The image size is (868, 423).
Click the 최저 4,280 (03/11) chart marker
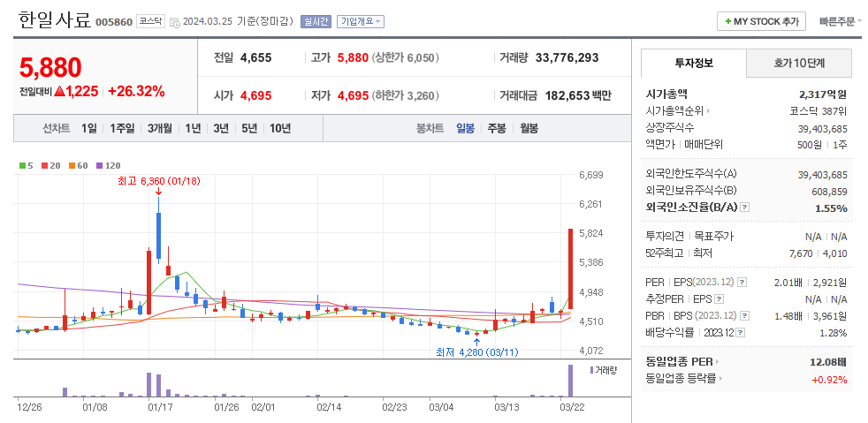(477, 351)
